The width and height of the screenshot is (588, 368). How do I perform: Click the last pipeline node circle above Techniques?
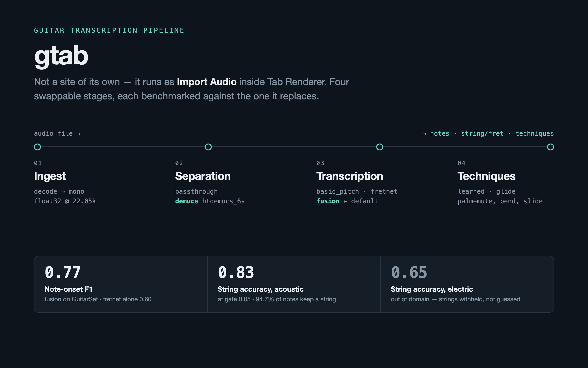coord(550,147)
